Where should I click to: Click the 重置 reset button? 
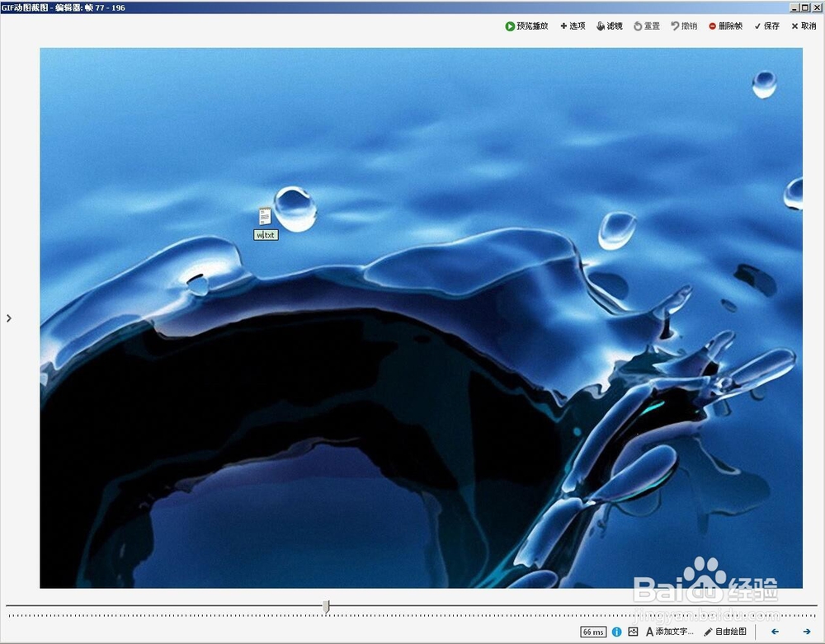tap(647, 26)
